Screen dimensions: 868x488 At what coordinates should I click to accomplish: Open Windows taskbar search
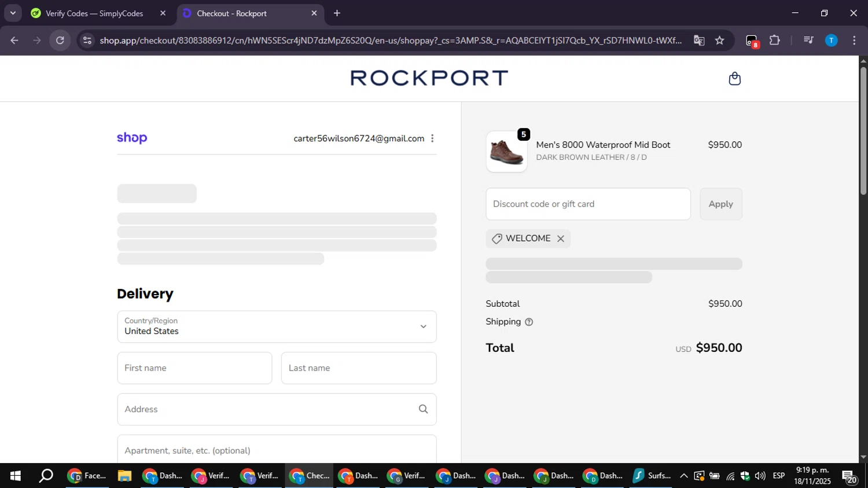tap(46, 476)
